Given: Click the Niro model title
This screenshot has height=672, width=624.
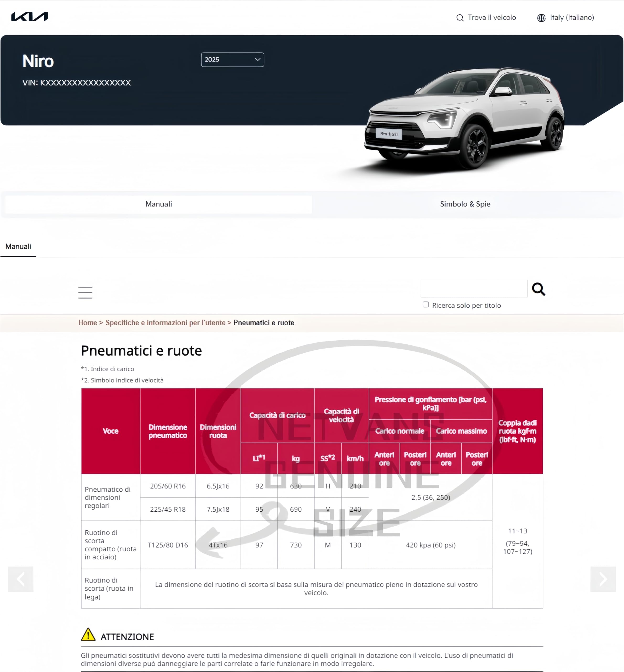Looking at the screenshot, I should (x=38, y=61).
